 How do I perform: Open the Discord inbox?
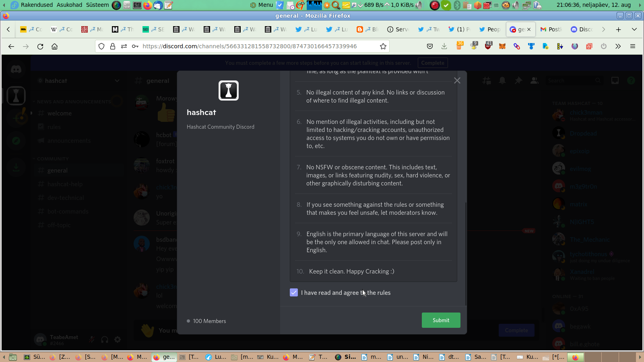point(615,80)
